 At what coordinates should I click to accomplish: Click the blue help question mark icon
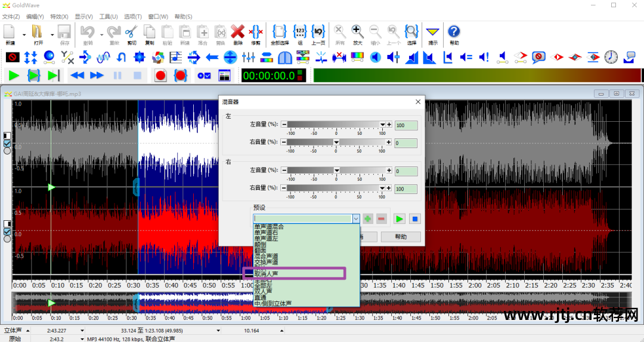(454, 32)
